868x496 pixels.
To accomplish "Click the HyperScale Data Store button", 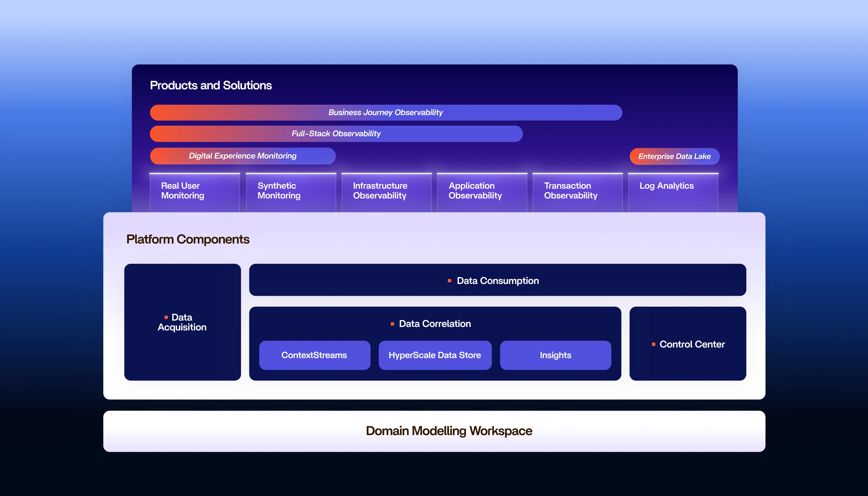I will point(435,355).
